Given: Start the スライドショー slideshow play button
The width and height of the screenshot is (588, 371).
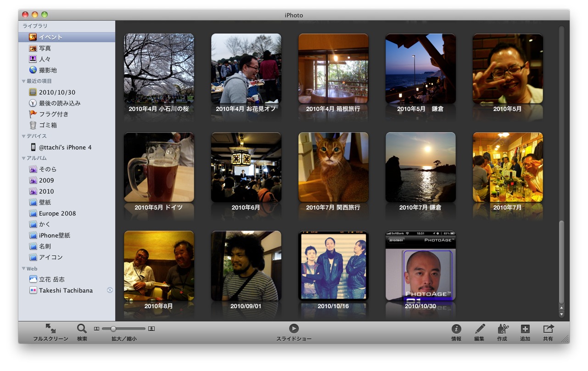Looking at the screenshot, I should pos(294,328).
